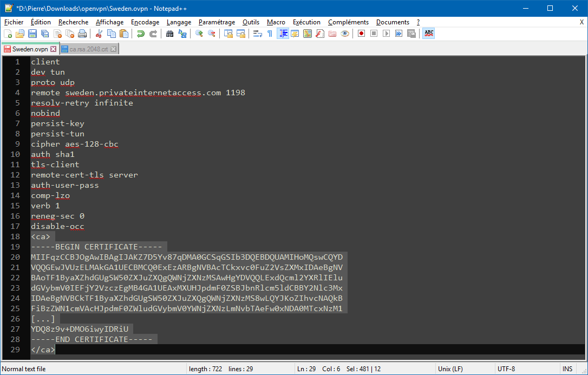Screen dimensions: 588x375
Task: Open the Encodage menu
Action: [x=145, y=22]
